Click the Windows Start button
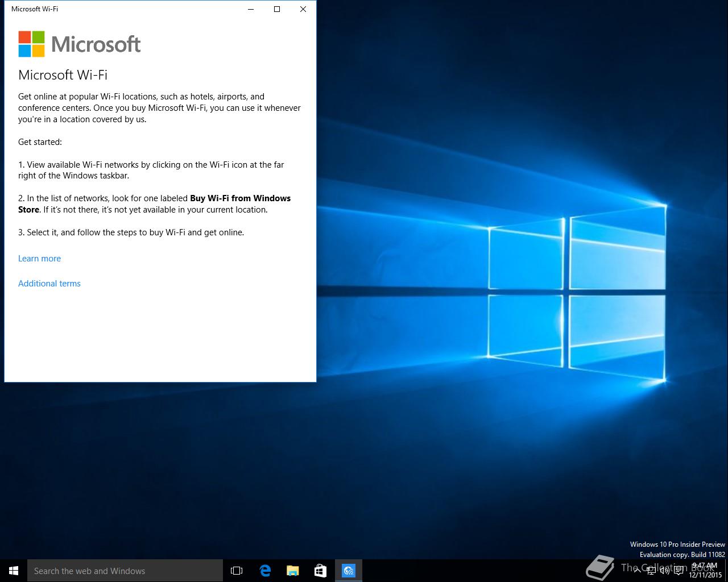Image resolution: width=728 pixels, height=582 pixels. tap(14, 571)
